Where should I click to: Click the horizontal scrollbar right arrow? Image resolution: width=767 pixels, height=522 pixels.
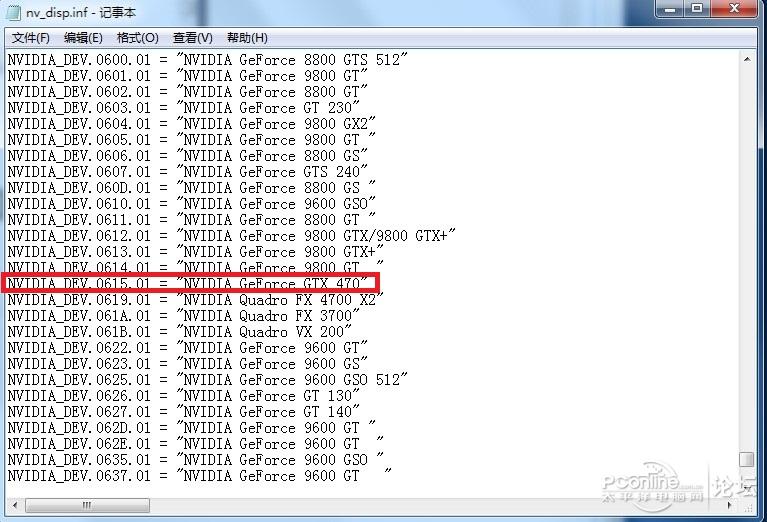click(x=731, y=505)
